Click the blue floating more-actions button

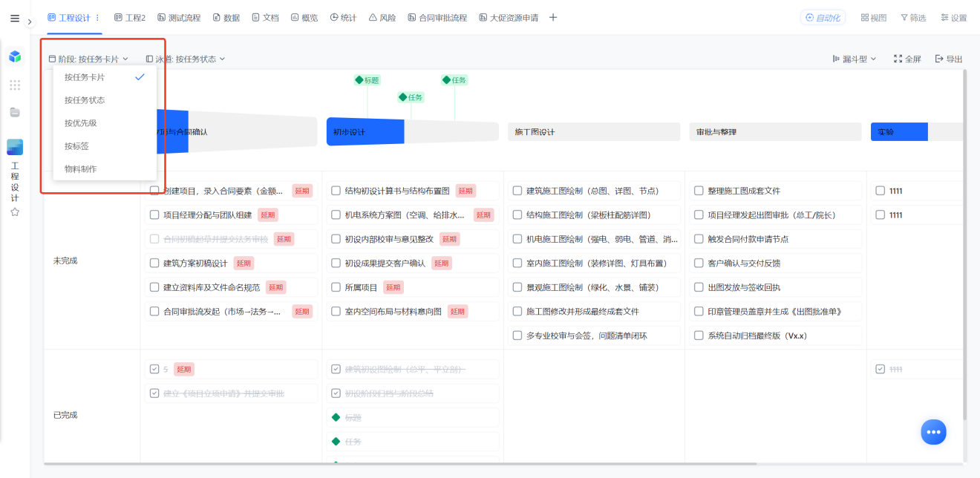coord(933,431)
